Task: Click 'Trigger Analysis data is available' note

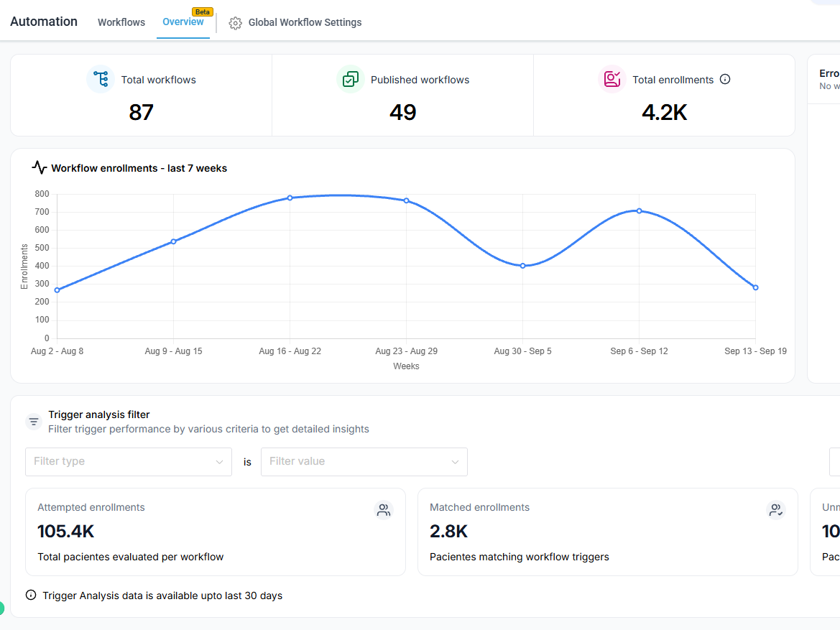Action: (x=162, y=596)
